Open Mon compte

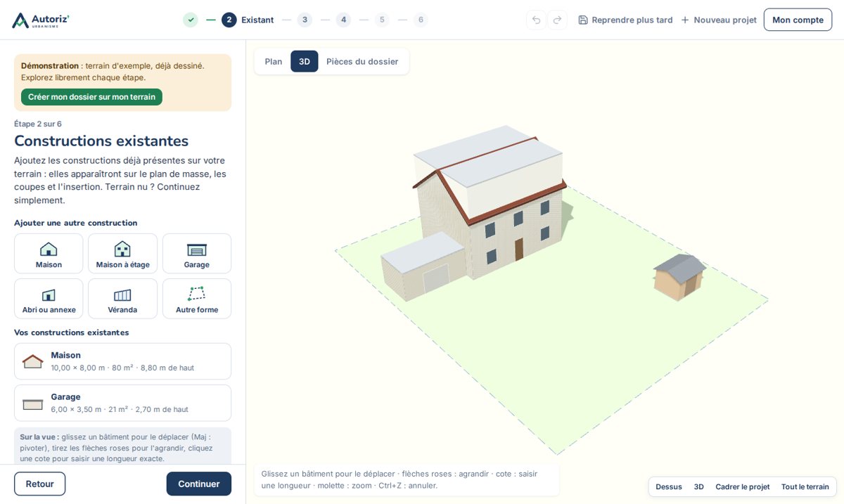click(798, 20)
